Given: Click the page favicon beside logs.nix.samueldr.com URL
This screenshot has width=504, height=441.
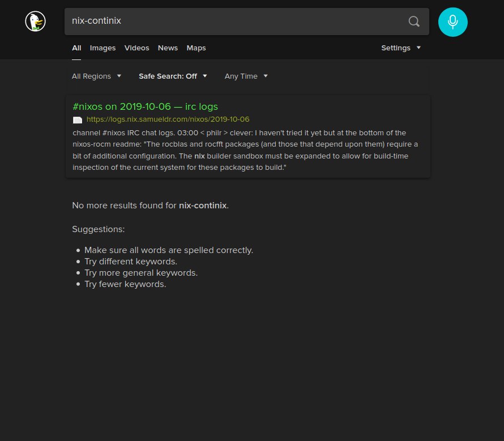Looking at the screenshot, I should (x=78, y=120).
